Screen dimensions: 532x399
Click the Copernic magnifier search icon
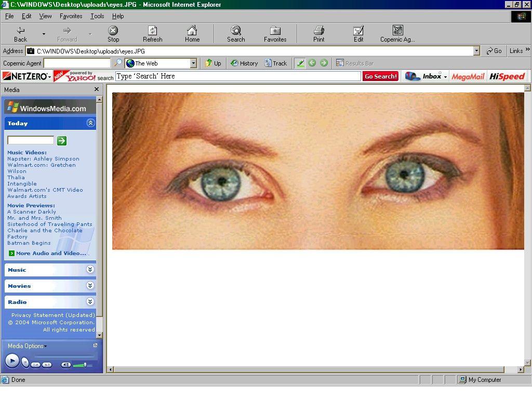click(x=118, y=63)
